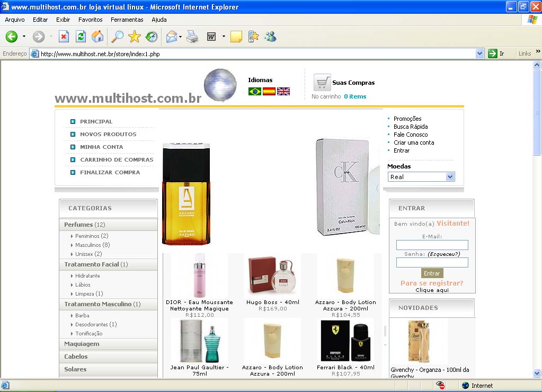542x392 pixels.
Task: Click the Criar uma conta link
Action: coord(414,142)
